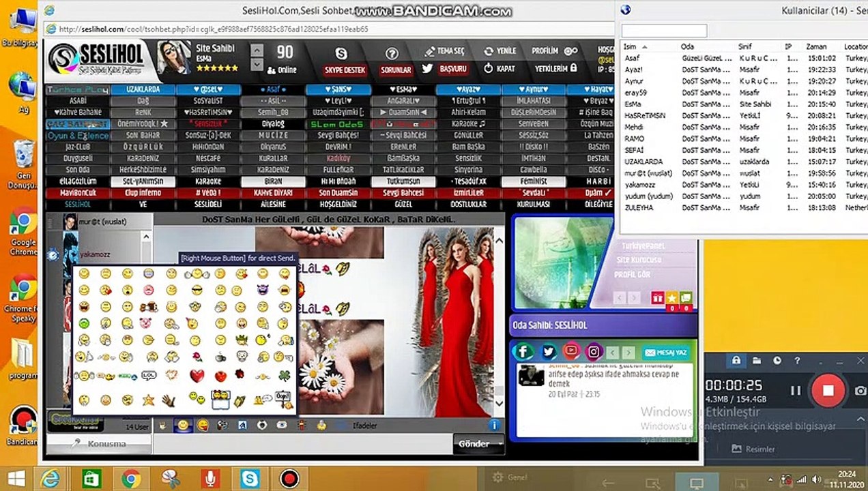Collapse the Bandicam Resimler panel chevron
The height and width of the screenshot is (491, 868).
(x=860, y=420)
